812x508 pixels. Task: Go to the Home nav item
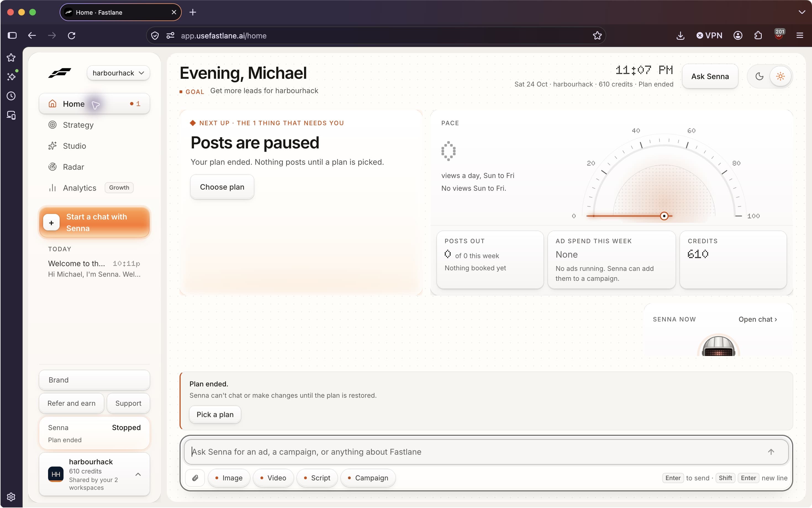pyautogui.click(x=94, y=104)
